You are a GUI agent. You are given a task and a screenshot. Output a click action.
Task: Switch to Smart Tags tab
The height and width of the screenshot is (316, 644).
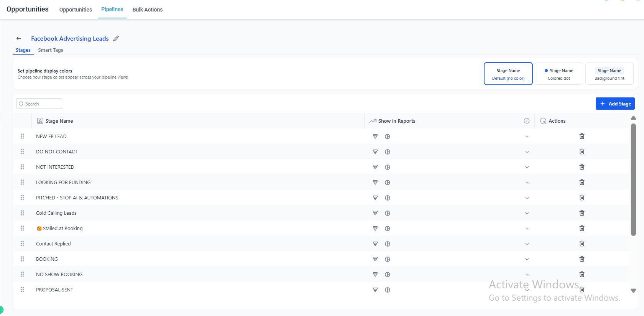click(51, 50)
